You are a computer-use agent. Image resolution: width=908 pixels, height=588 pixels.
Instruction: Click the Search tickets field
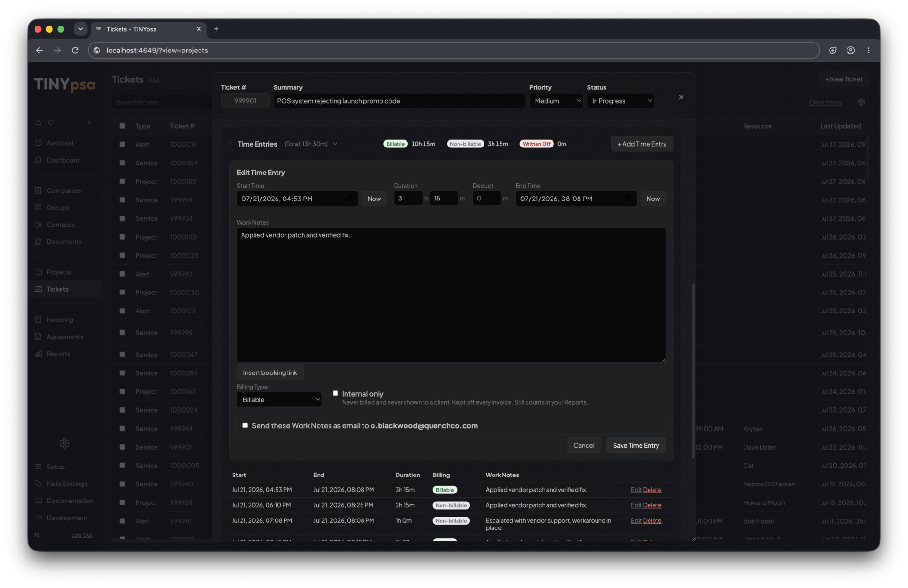[161, 102]
